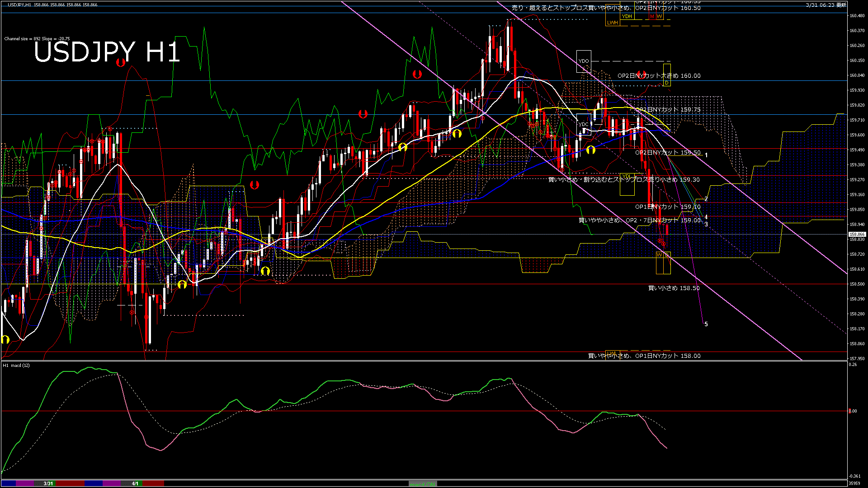
Task: Click the Channel size slope info text
Action: pos(37,39)
